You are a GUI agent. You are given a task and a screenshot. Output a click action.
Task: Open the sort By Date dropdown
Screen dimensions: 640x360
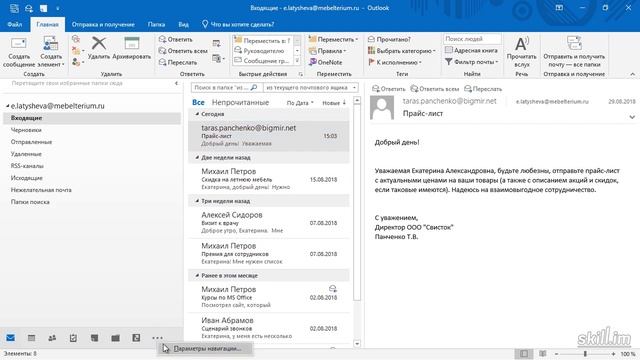(300, 103)
